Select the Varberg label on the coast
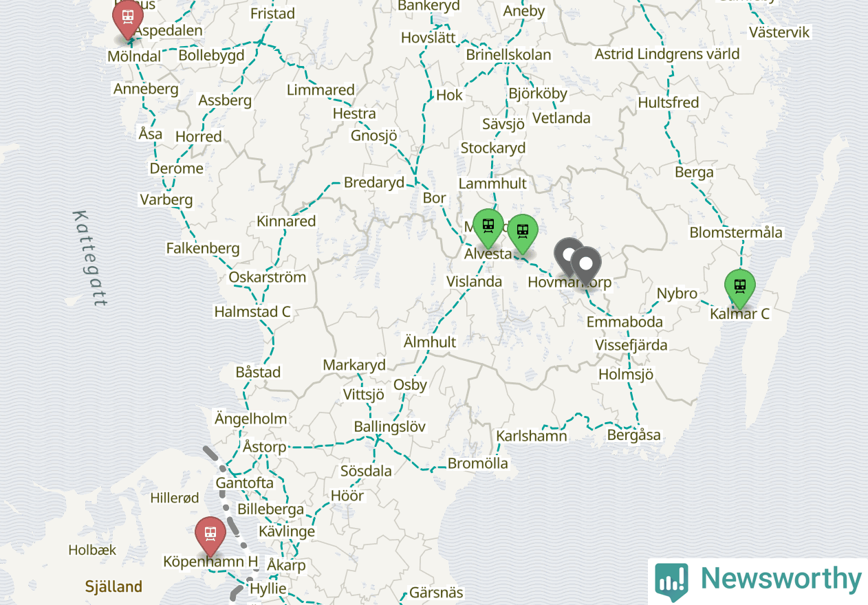Image resolution: width=868 pixels, height=605 pixels. pos(166,200)
